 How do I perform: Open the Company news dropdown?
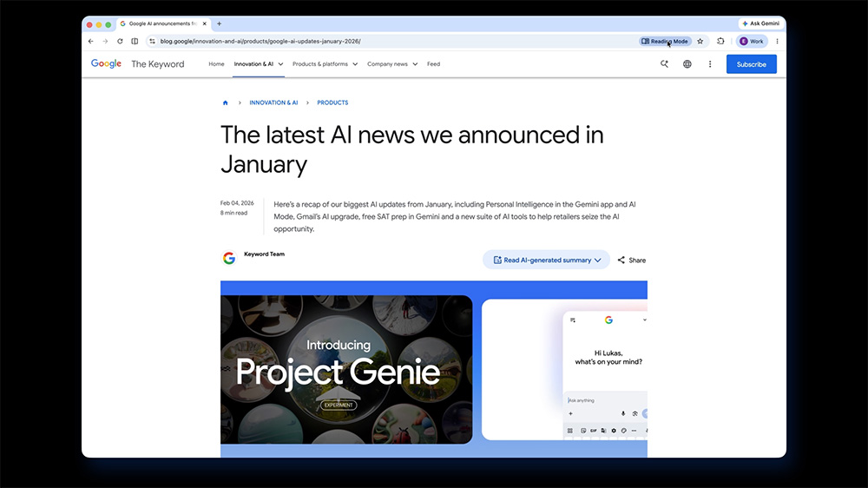tap(392, 64)
